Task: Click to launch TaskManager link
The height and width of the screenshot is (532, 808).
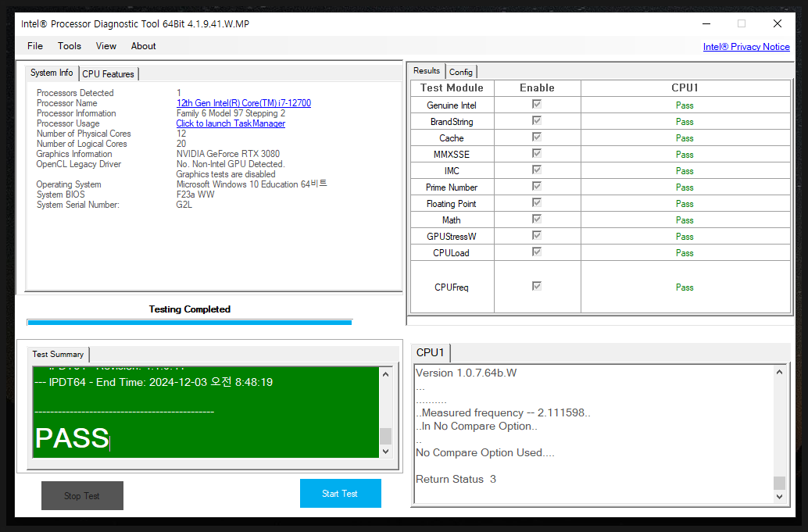Action: 231,123
